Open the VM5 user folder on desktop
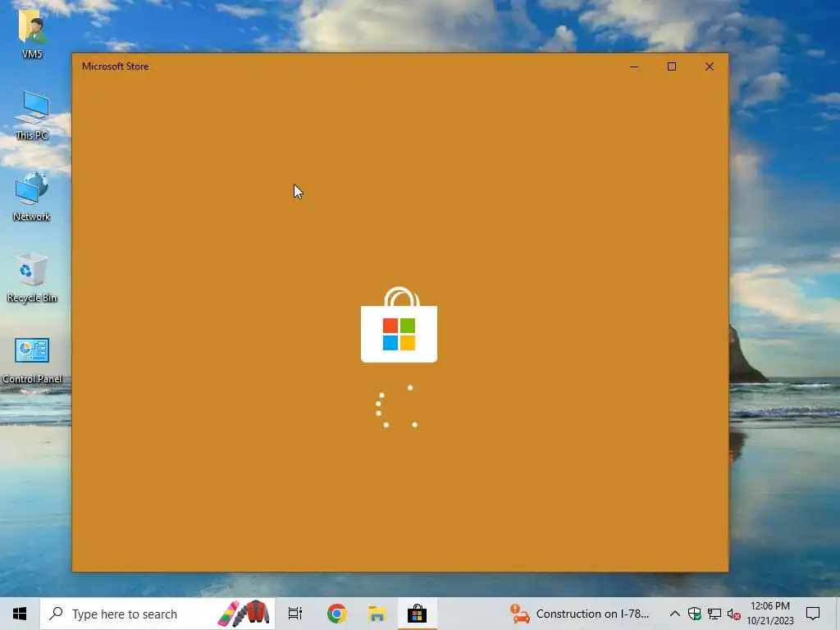The image size is (840, 630). [32, 34]
